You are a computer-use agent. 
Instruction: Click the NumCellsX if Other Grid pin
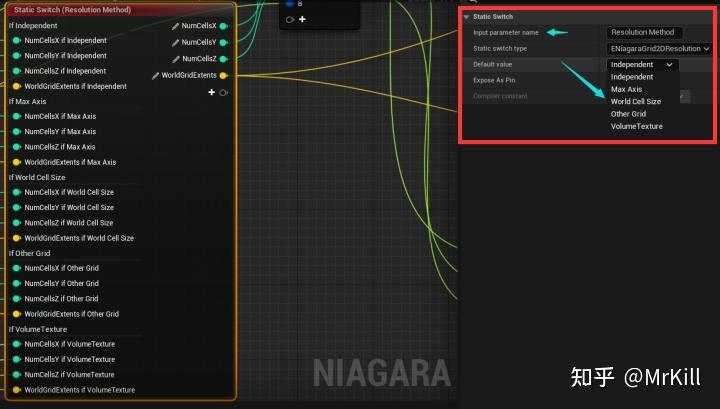coord(17,268)
